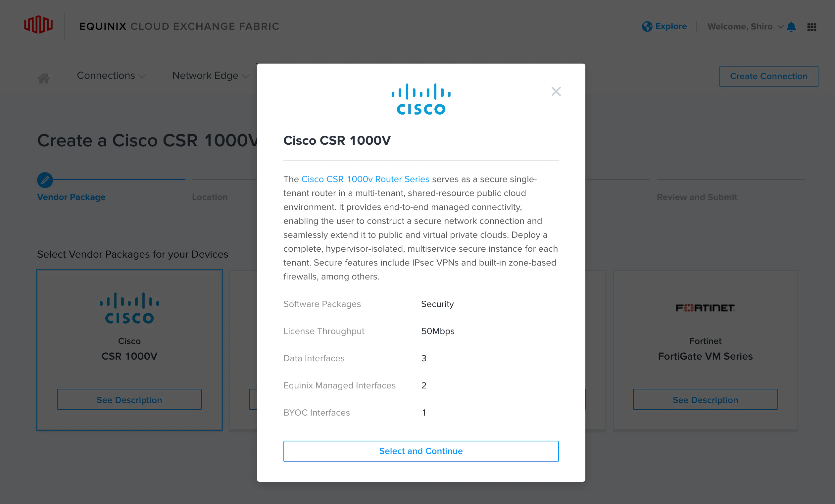Click See Description on FortiGate VM Series
The image size is (835, 504).
(705, 400)
